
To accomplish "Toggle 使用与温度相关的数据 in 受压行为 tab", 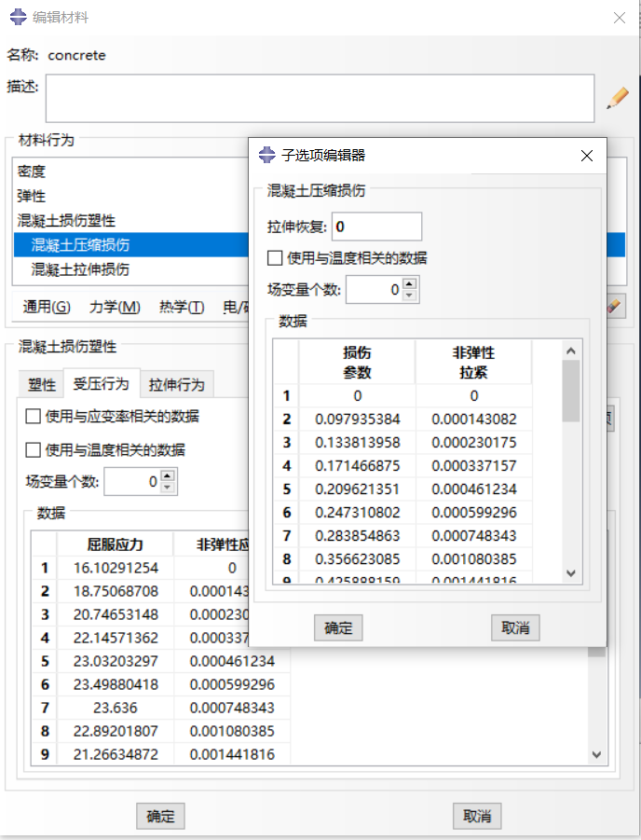I will pos(34,450).
